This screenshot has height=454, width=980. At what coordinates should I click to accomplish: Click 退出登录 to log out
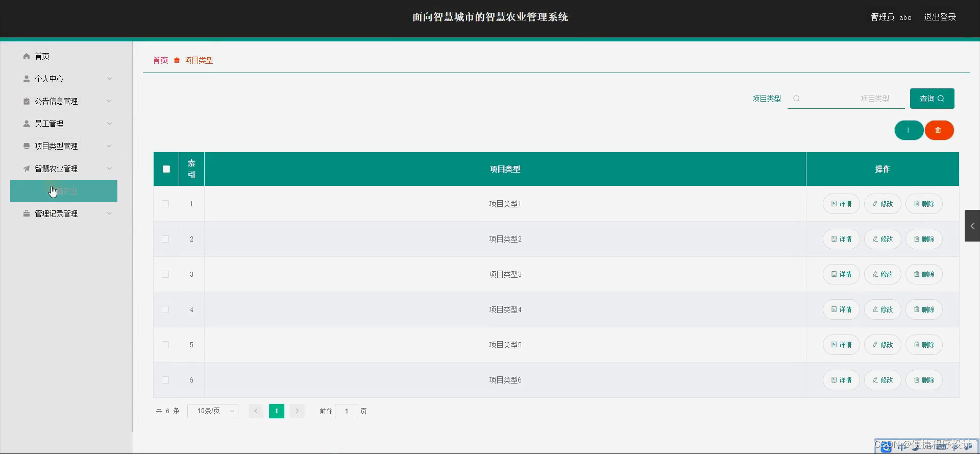[x=940, y=17]
